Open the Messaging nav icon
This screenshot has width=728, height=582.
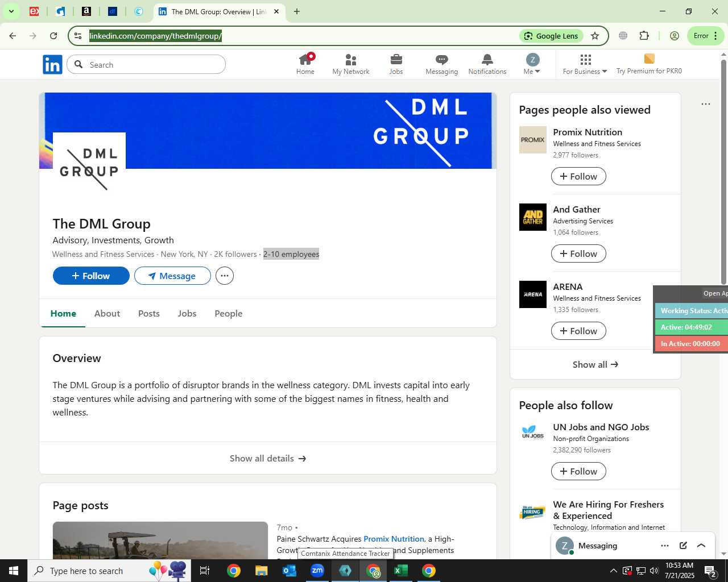442,64
